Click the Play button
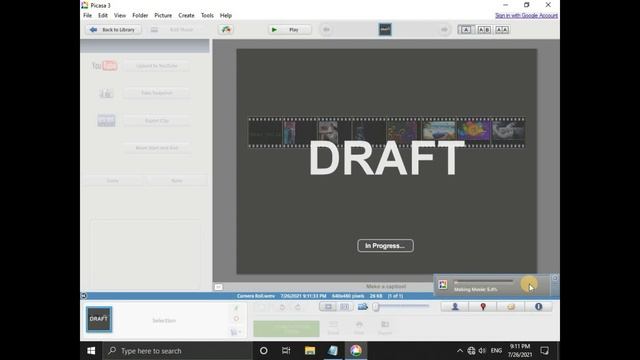The width and height of the screenshot is (640, 360). [289, 30]
